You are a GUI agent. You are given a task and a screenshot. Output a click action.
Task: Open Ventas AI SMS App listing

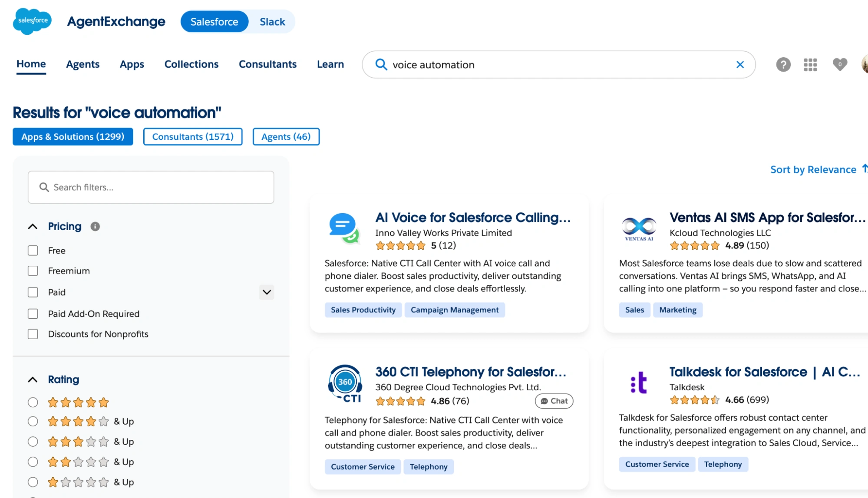767,218
